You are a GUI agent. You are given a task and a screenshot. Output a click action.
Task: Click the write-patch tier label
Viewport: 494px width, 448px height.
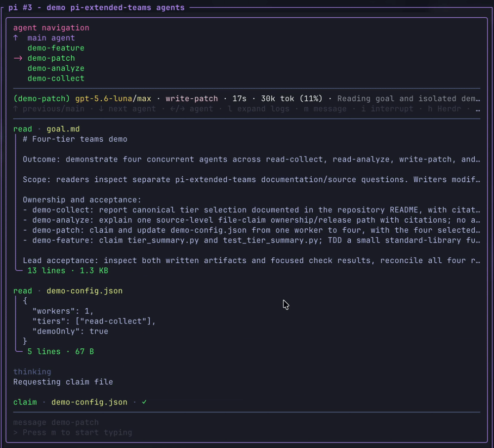coord(192,99)
